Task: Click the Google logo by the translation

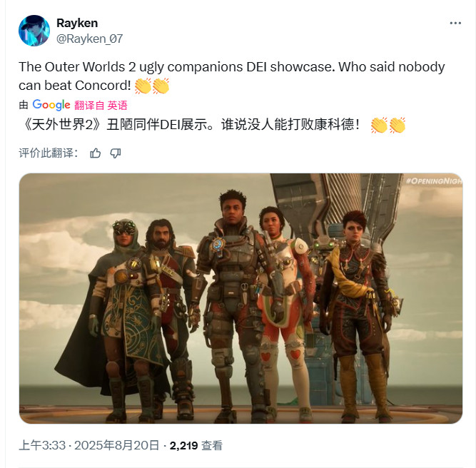Action: tap(51, 105)
